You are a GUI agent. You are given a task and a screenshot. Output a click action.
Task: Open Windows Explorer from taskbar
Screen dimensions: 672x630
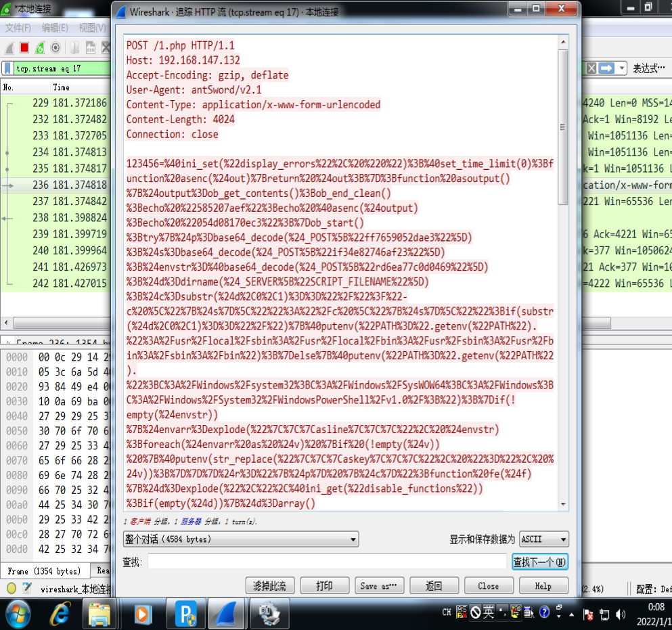click(99, 614)
